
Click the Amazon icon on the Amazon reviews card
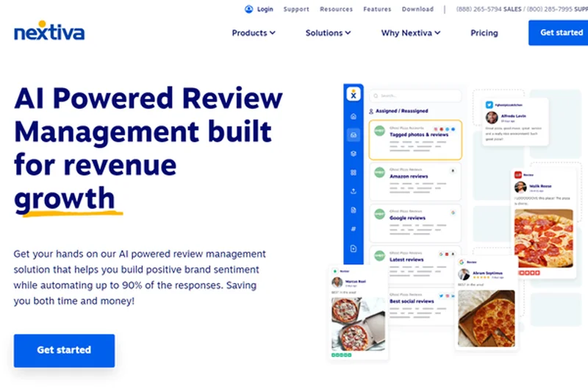(x=453, y=171)
